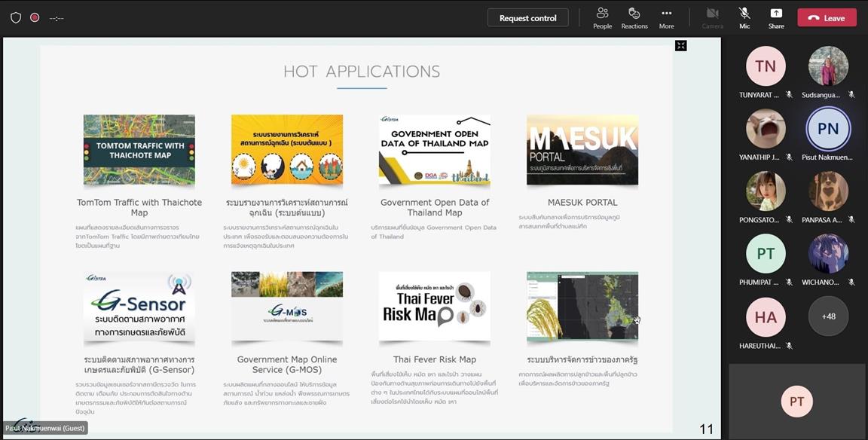
Task: Select TUNYARAT participant avatar TN
Action: tap(766, 66)
